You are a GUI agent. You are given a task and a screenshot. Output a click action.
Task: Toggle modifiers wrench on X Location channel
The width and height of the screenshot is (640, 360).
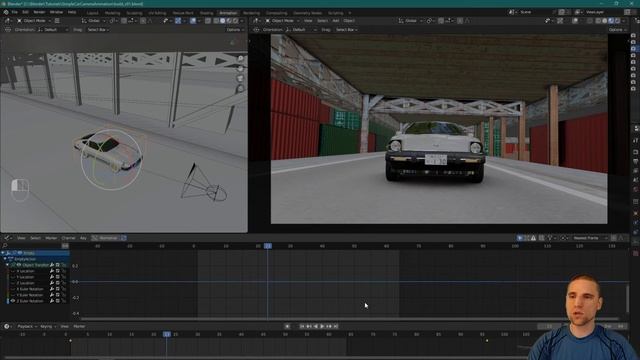pos(52,271)
